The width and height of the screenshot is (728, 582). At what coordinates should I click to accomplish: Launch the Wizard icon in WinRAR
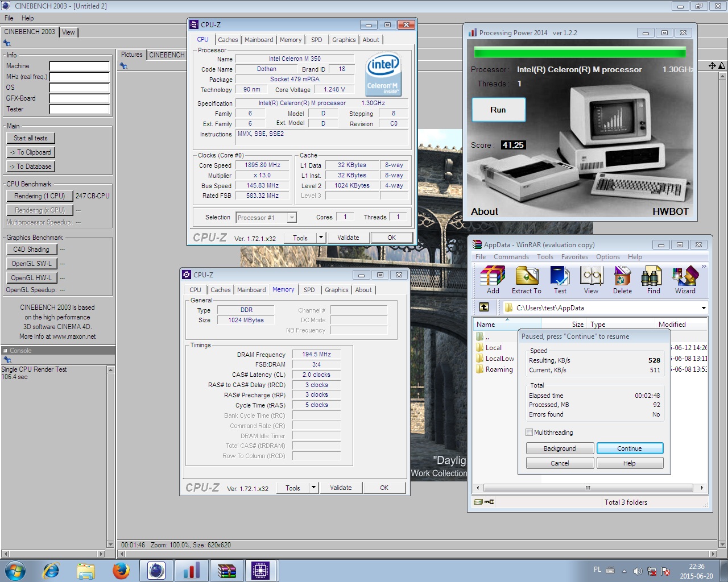point(685,280)
